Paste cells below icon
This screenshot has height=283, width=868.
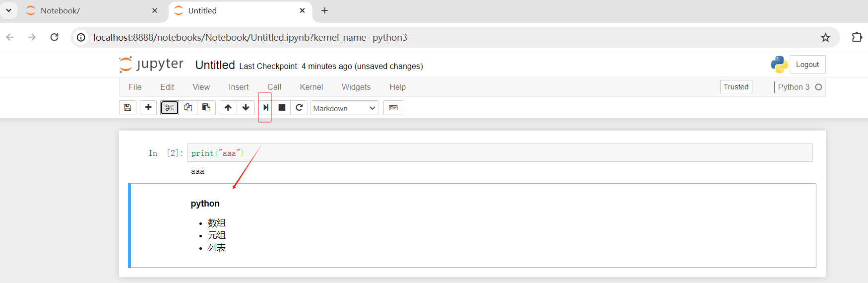tap(206, 108)
